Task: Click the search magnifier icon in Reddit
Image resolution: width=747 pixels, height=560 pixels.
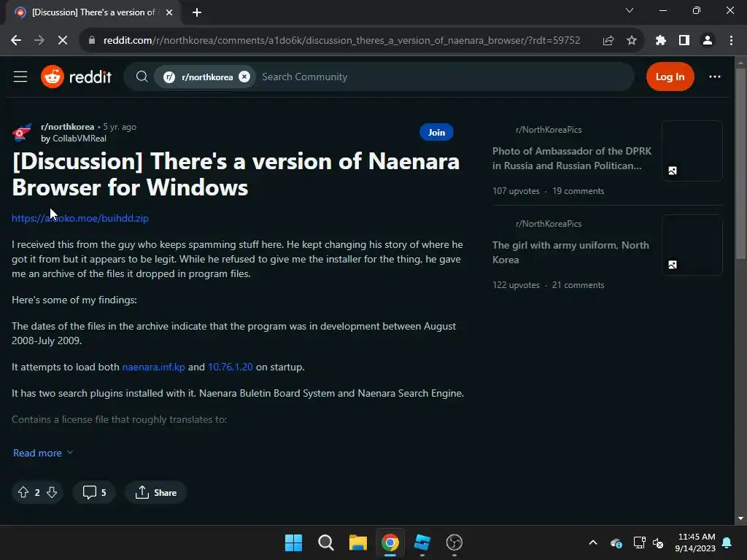Action: (142, 77)
